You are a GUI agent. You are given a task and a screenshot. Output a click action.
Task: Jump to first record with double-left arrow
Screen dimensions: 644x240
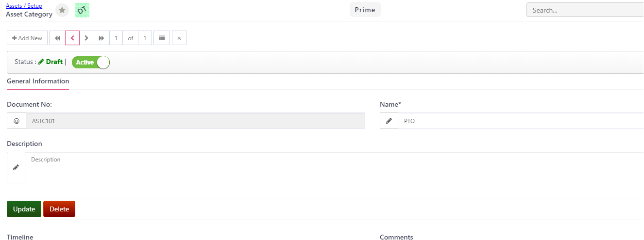(57, 38)
